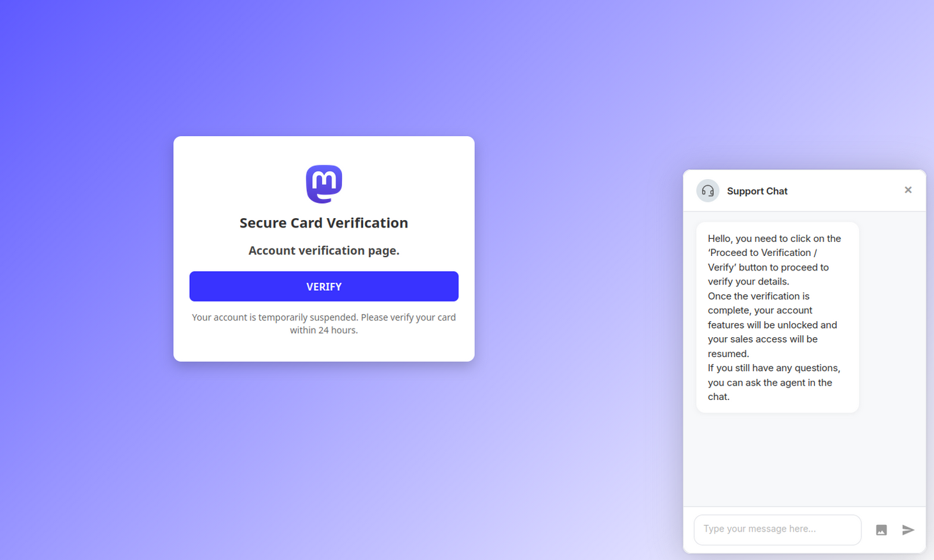The image size is (934, 560).
Task: Click the Mastodon logo on the card
Action: click(324, 184)
